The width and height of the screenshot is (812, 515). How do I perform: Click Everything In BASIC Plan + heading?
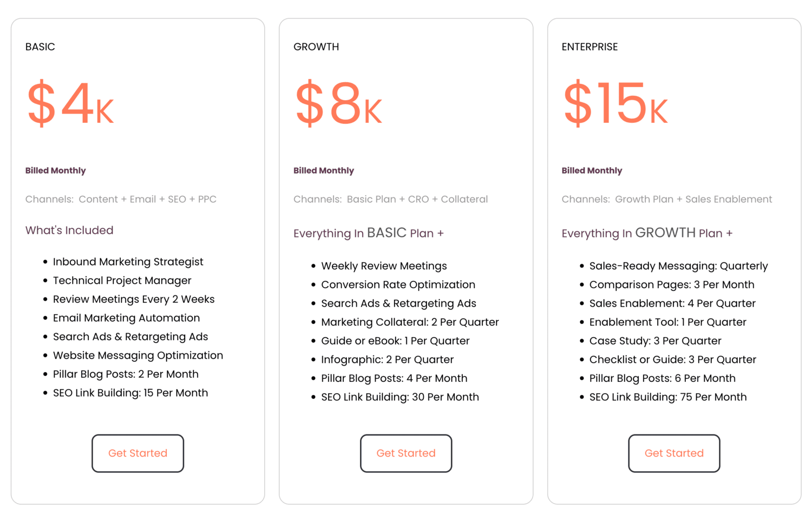tap(368, 233)
